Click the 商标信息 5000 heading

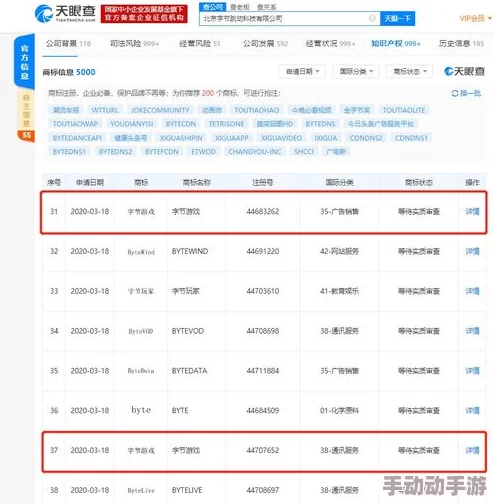tap(69, 72)
